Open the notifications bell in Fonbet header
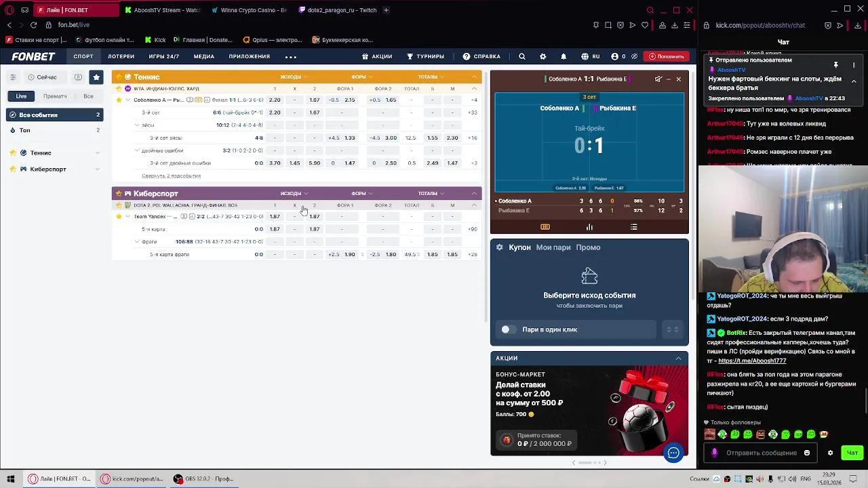868x488 pixels. (563, 56)
